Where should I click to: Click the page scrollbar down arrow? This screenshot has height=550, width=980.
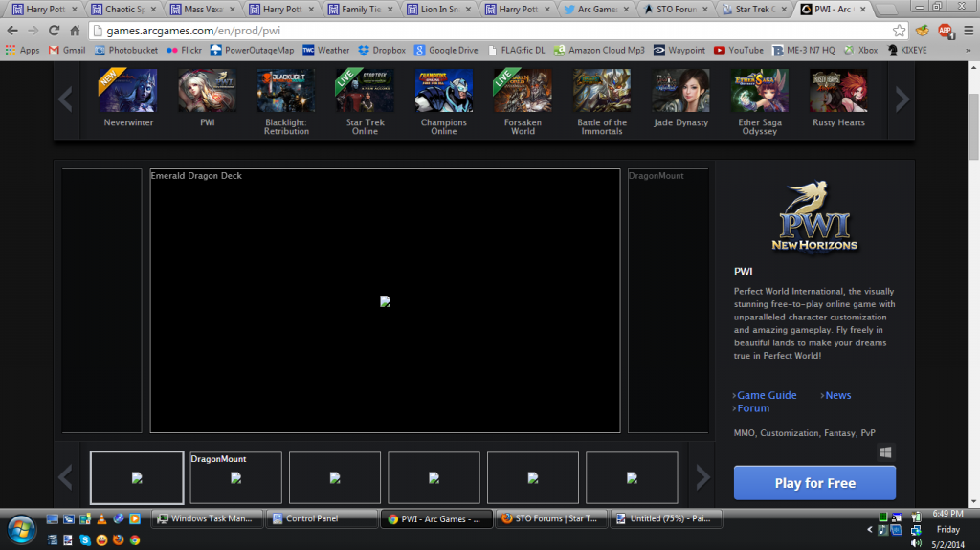pyautogui.click(x=973, y=502)
